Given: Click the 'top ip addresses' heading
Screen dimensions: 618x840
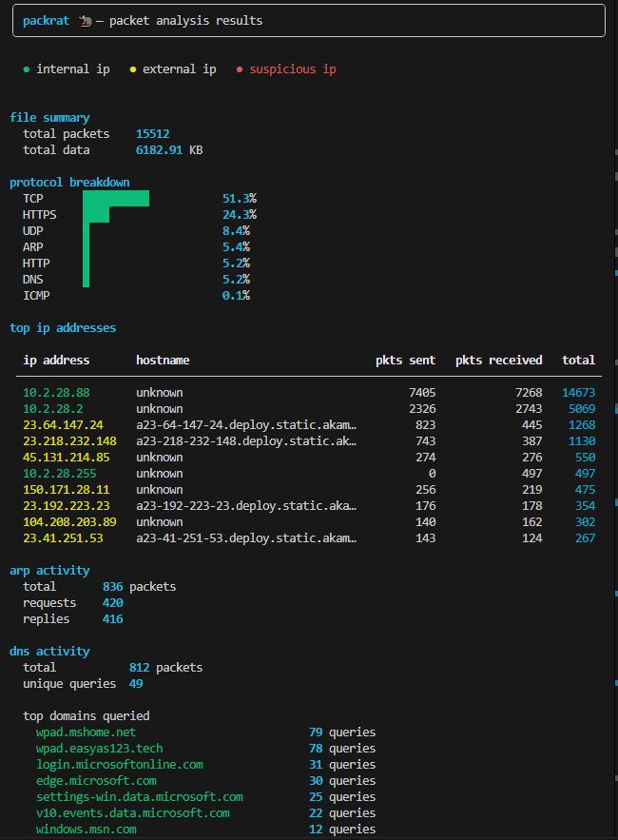Looking at the screenshot, I should point(63,328).
